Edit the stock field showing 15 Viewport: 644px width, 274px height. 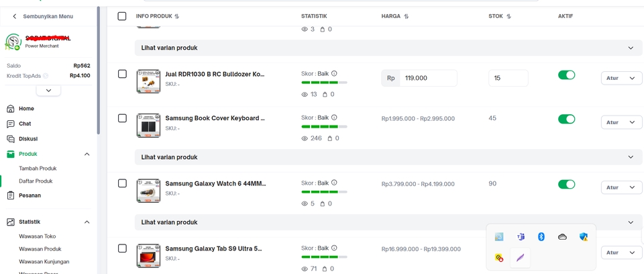[x=508, y=78]
